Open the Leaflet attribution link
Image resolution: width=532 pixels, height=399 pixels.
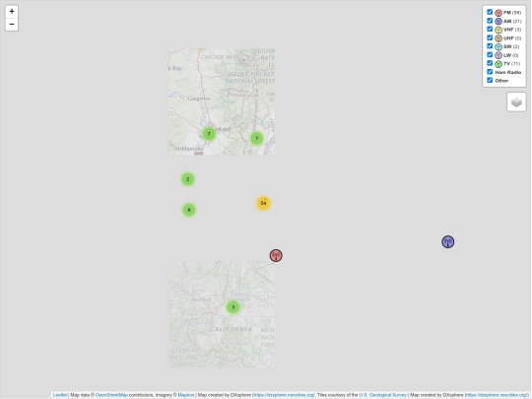(60, 395)
